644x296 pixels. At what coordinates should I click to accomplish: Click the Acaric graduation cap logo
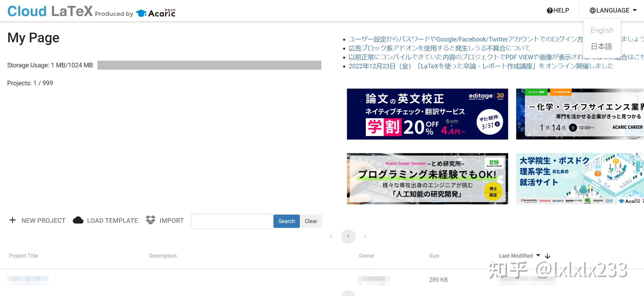(141, 13)
